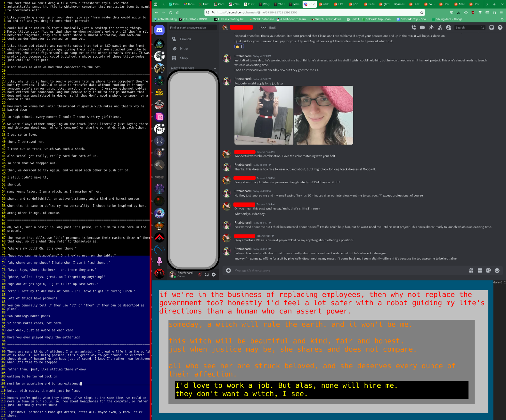Toggle deafen with the headphones button

[x=207, y=274]
